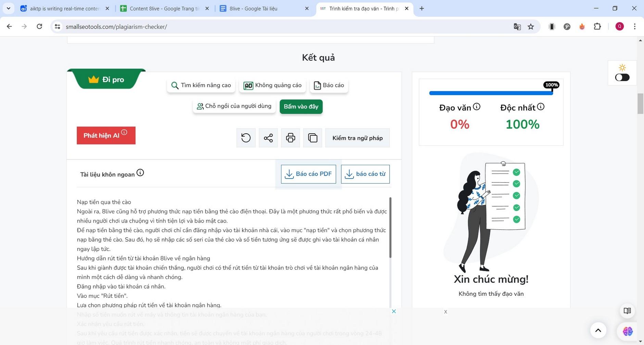The image size is (644, 345).
Task: Click the page vertical scrollbar thumb
Action: 641,104
